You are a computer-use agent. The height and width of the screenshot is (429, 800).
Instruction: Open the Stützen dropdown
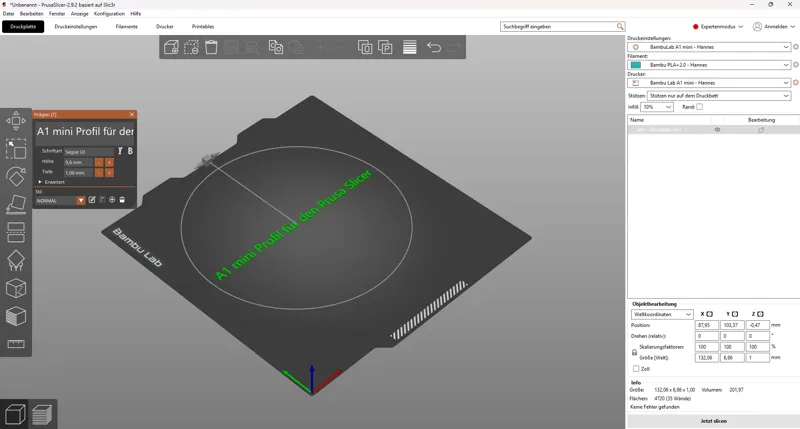tap(719, 95)
